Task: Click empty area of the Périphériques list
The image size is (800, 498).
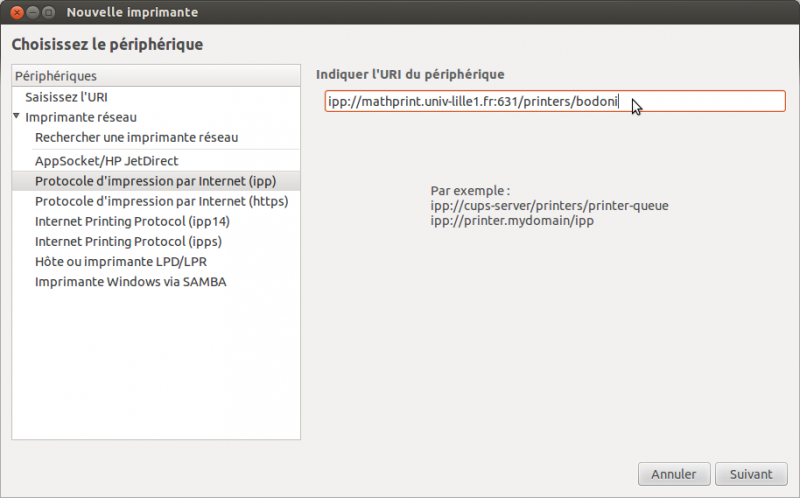Action: pyautogui.click(x=156, y=365)
